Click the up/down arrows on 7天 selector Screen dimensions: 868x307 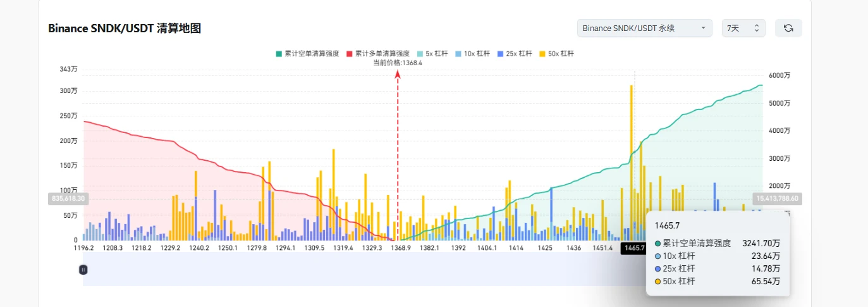pyautogui.click(x=756, y=28)
